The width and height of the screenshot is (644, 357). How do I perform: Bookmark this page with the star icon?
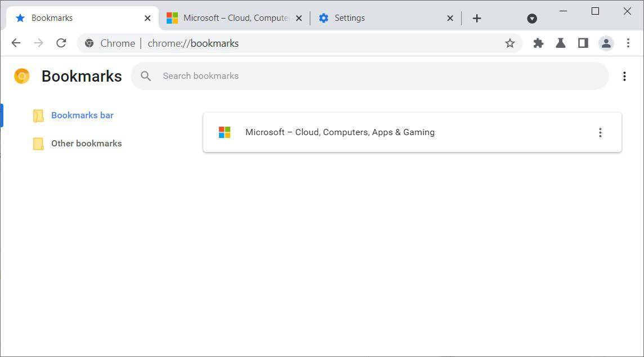[509, 43]
